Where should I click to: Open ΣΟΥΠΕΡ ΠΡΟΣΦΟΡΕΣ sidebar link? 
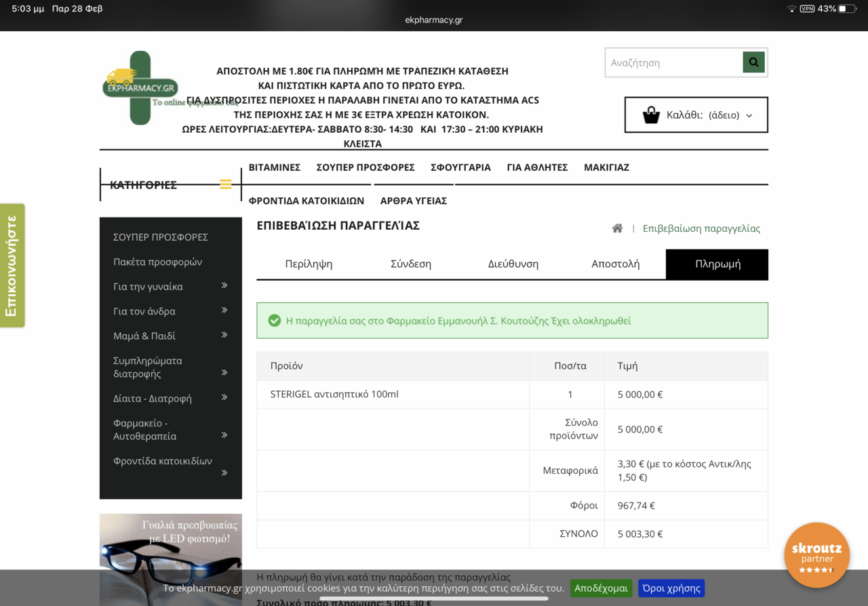(161, 237)
